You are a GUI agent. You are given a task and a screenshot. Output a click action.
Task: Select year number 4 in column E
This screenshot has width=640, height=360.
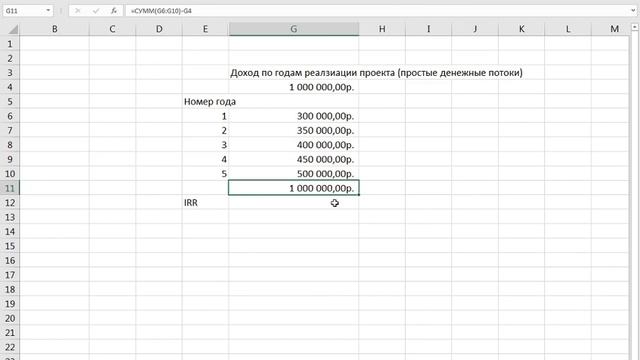[x=205, y=159]
